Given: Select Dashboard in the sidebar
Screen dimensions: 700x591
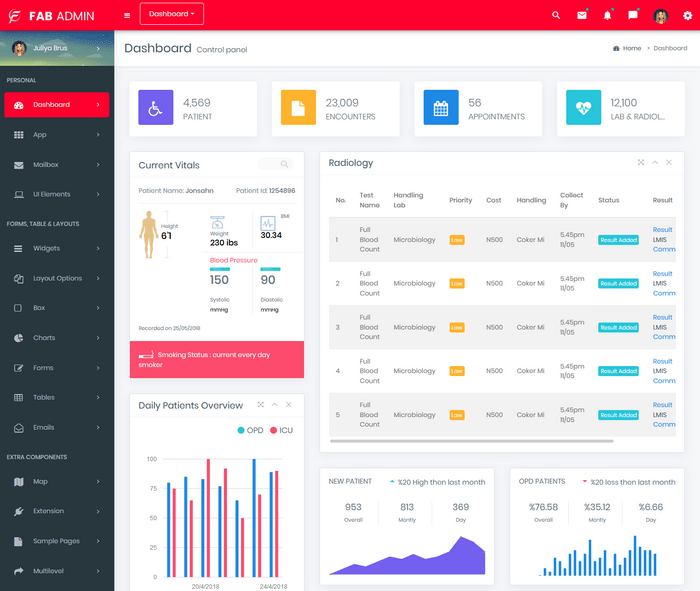Looking at the screenshot, I should point(57,105).
